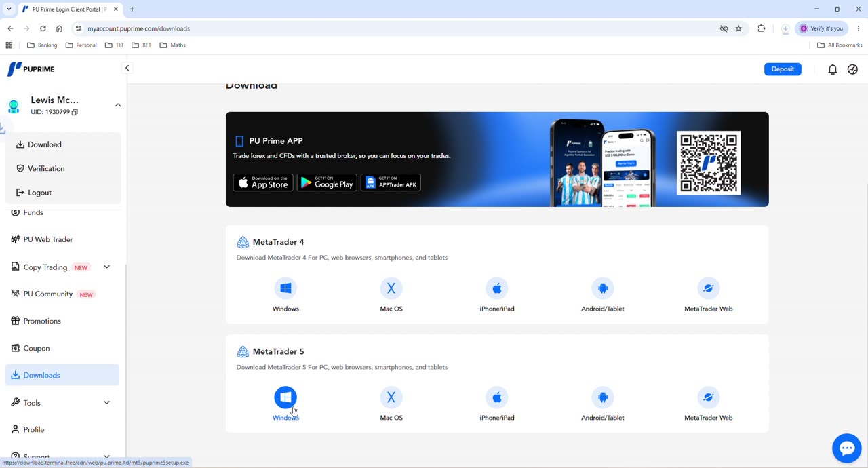Click the Verify it's you button
Viewport: 868px width, 468px height.
[x=822, y=28]
